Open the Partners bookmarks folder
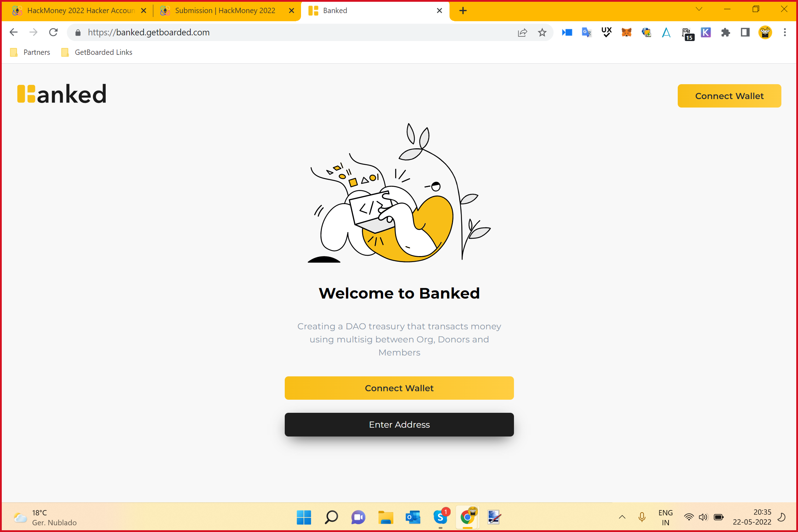 click(37, 52)
